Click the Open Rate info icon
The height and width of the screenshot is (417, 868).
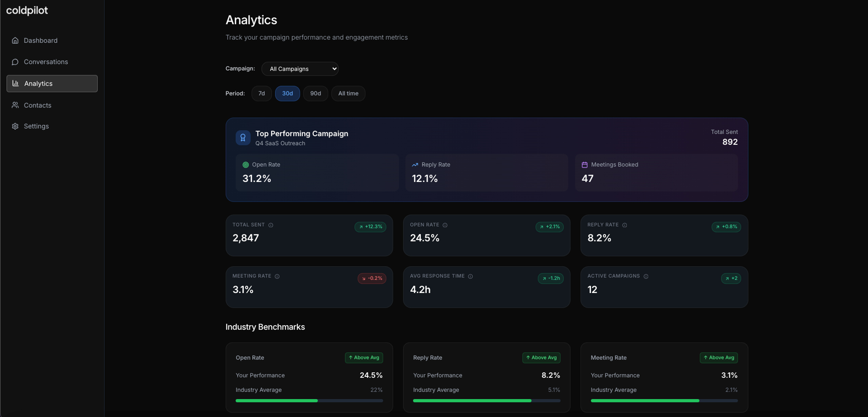[x=445, y=225]
